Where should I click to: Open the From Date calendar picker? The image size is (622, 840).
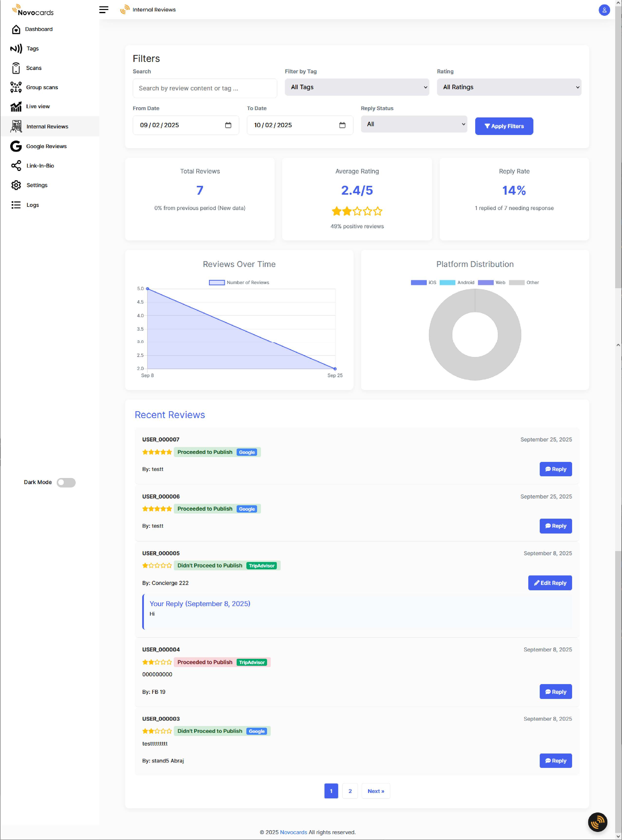[x=229, y=125]
